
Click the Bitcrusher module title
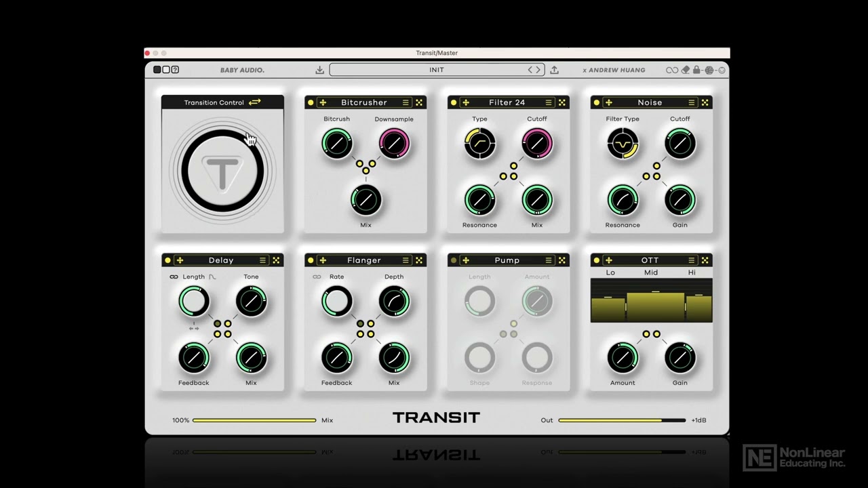[x=364, y=102]
